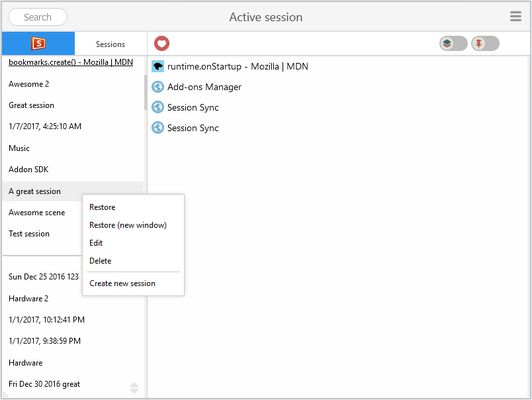Switch to the Sessions tab
This screenshot has height=400, width=532.
(111, 44)
